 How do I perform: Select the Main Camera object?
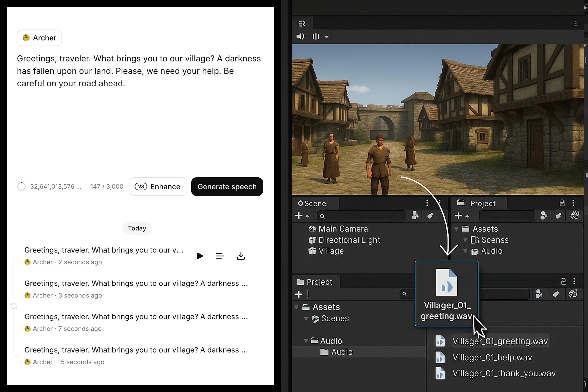point(343,229)
